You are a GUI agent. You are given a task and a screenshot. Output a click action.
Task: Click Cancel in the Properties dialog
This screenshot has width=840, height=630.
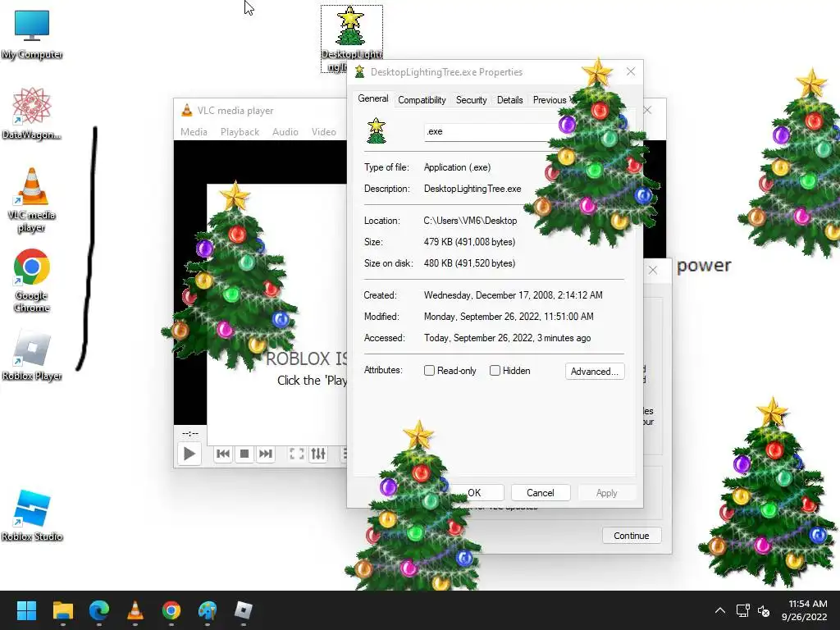point(540,493)
